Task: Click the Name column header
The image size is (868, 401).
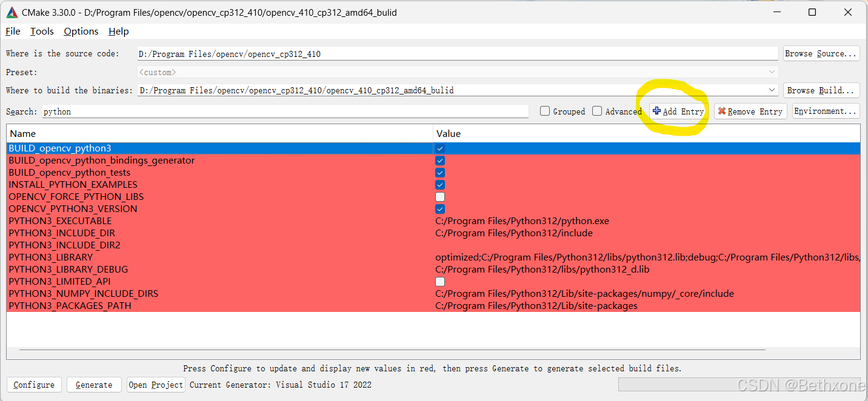Action: [x=220, y=133]
